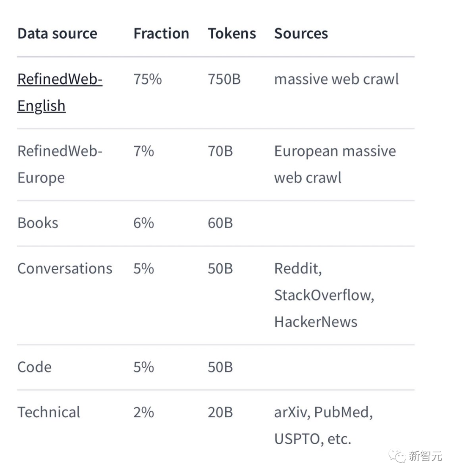Select the Data source column header
Screen dimensions: 457x476
[x=57, y=34]
